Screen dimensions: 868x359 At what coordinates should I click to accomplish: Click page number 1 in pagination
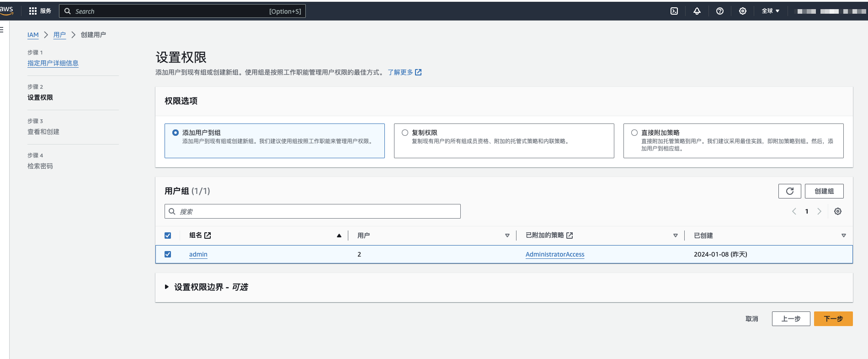tap(807, 211)
